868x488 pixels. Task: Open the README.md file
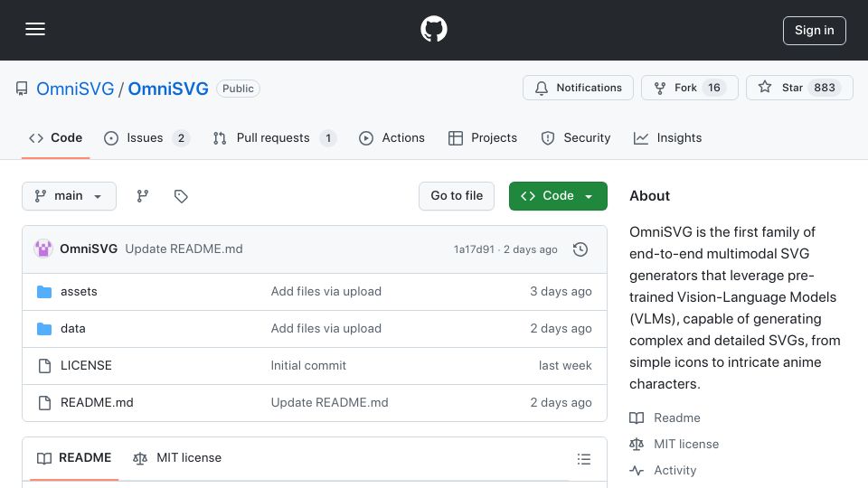97,403
